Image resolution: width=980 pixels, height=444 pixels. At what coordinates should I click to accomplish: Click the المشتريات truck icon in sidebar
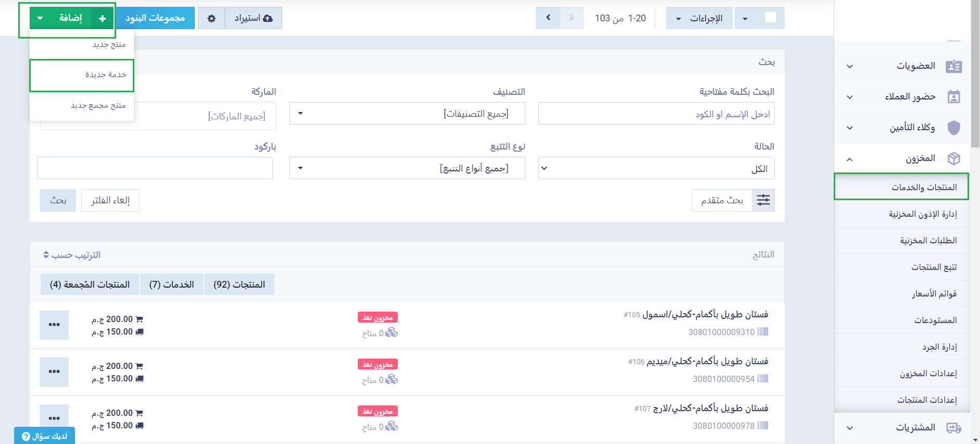coord(953,428)
